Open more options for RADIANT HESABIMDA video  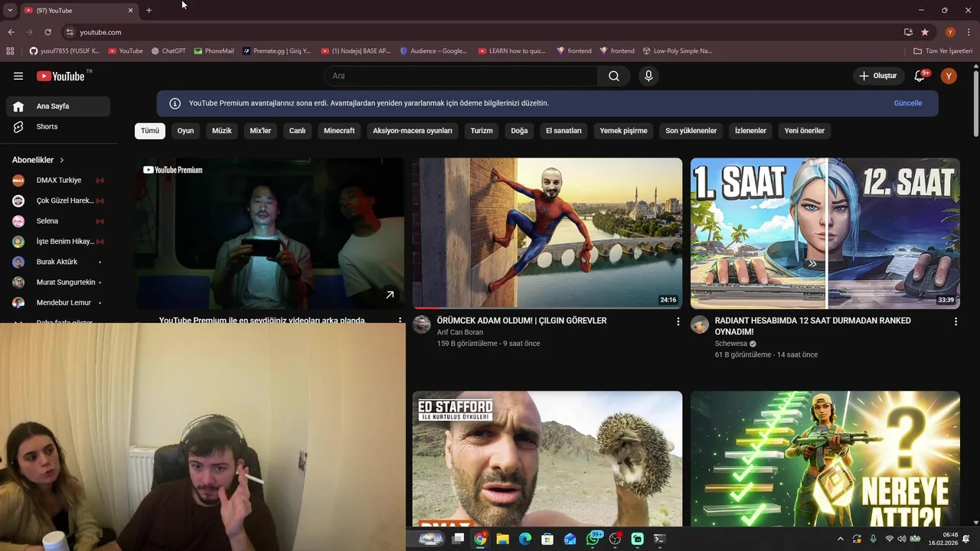(x=955, y=321)
